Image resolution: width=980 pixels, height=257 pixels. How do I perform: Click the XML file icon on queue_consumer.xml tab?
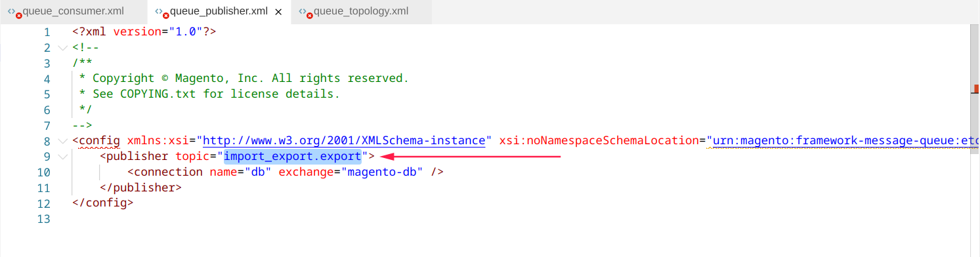tap(15, 12)
